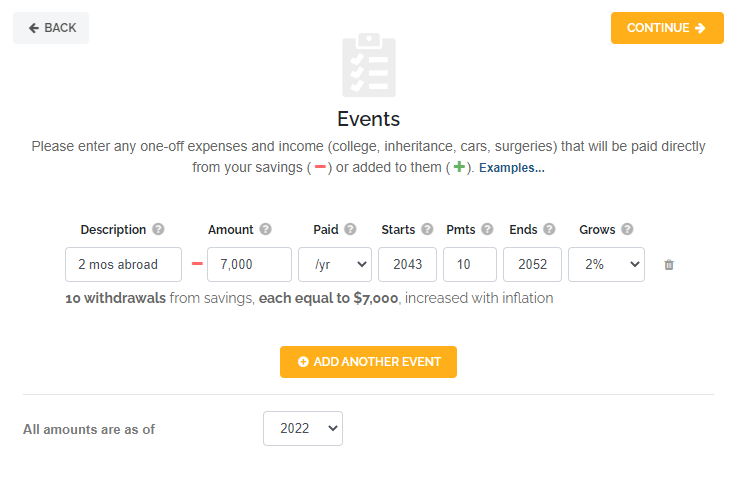
Task: Click the Pmts question mark icon
Action: coord(487,229)
